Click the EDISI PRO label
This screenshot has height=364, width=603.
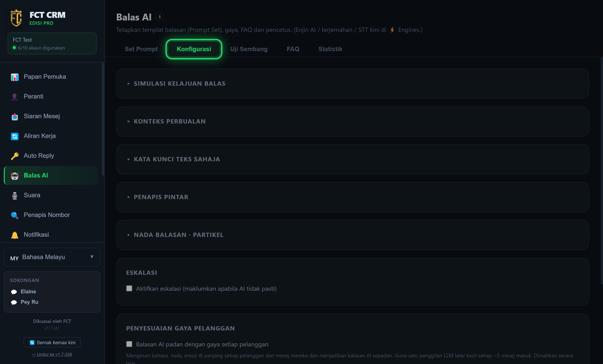pyautogui.click(x=41, y=23)
